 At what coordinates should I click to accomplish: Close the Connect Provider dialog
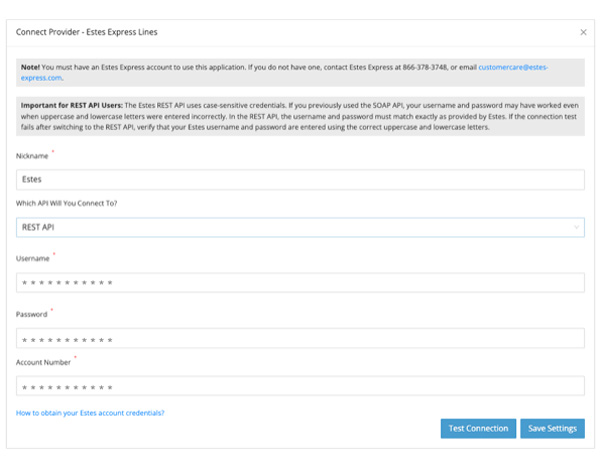(583, 32)
